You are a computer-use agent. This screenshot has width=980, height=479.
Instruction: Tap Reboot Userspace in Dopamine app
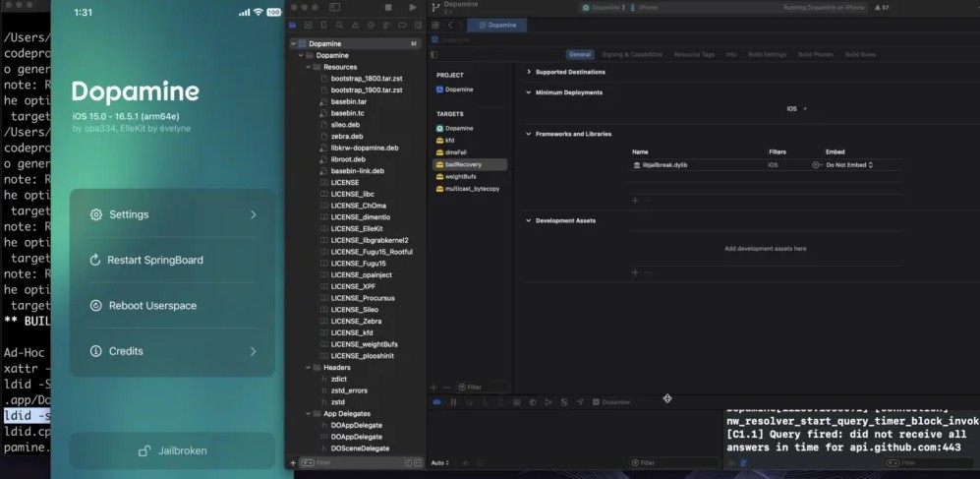[x=172, y=306]
